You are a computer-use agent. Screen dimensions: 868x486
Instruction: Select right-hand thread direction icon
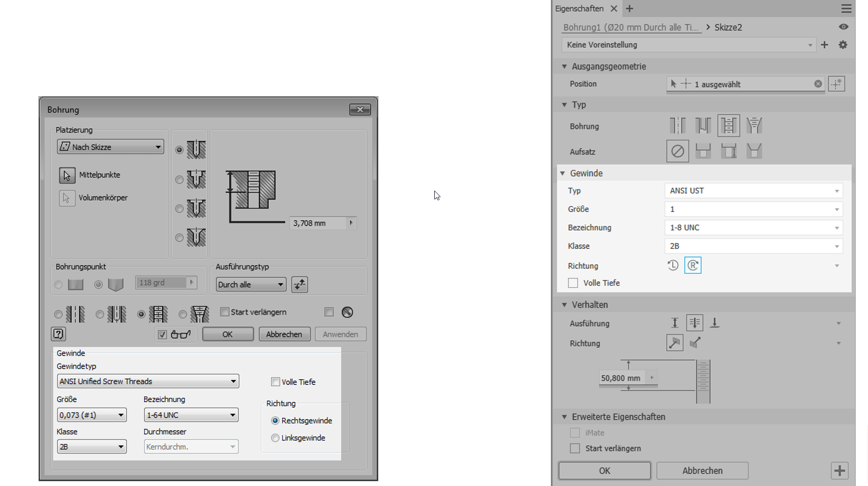693,265
